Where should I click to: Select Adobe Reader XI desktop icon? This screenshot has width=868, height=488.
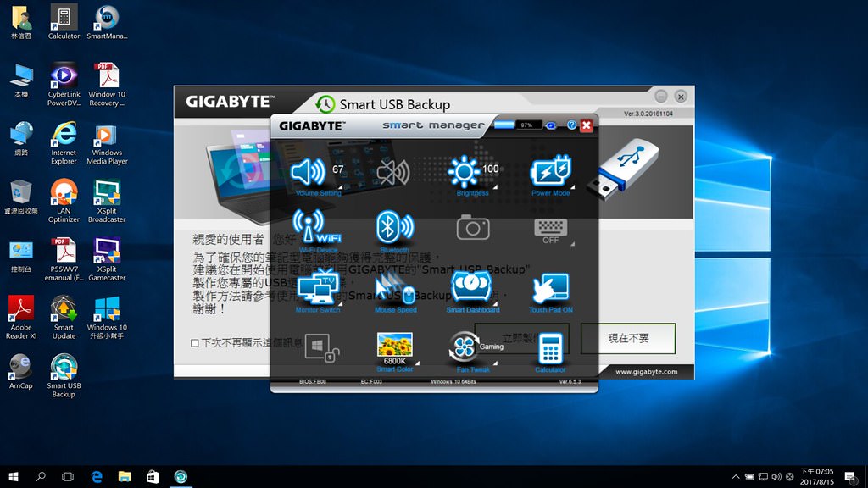point(21,318)
